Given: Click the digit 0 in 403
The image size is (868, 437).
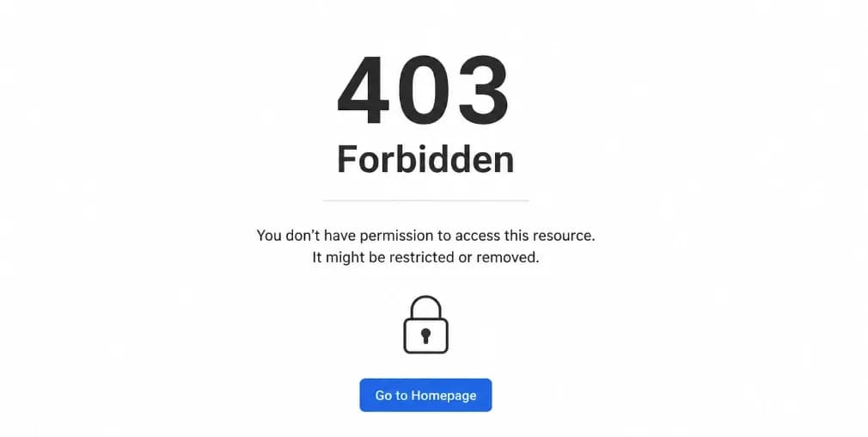Looking at the screenshot, I should coord(423,89).
